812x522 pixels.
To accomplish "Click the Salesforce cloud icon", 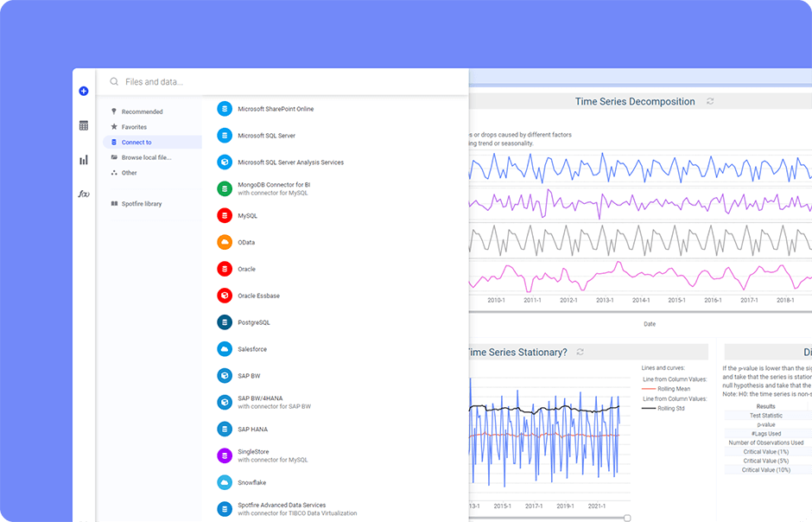I will coord(225,349).
